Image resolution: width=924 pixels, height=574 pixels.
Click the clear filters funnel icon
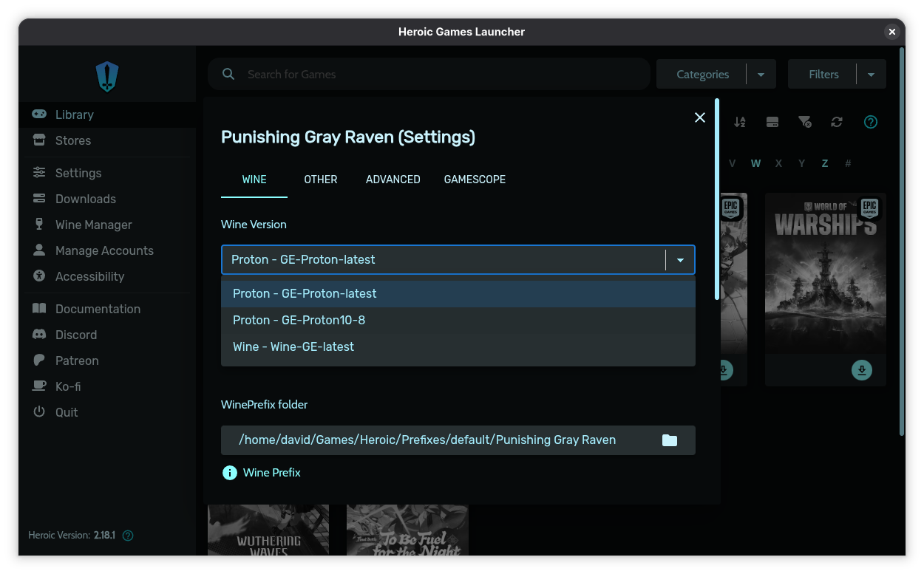805,122
